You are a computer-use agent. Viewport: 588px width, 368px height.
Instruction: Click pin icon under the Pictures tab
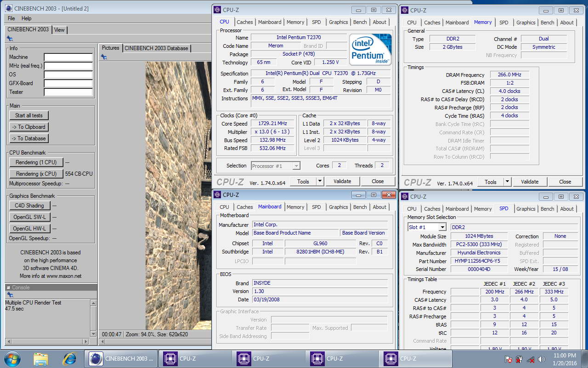(x=104, y=57)
